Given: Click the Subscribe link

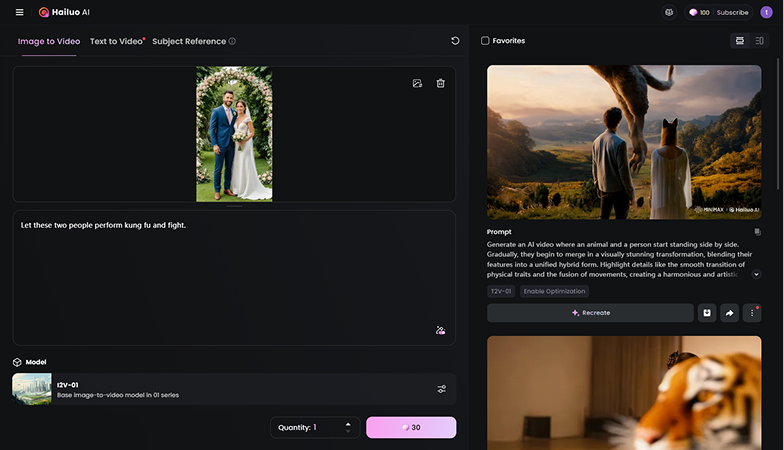Looking at the screenshot, I should pyautogui.click(x=731, y=12).
